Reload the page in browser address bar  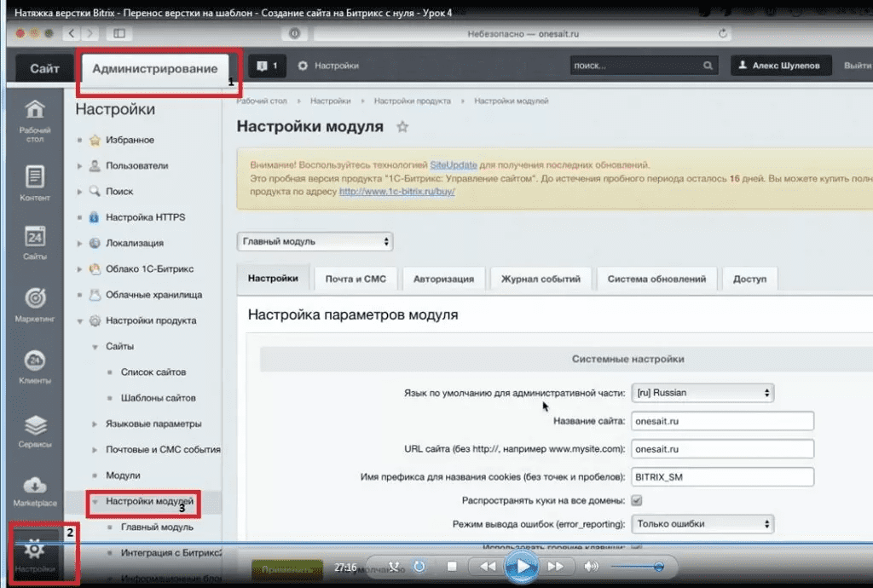tap(722, 33)
